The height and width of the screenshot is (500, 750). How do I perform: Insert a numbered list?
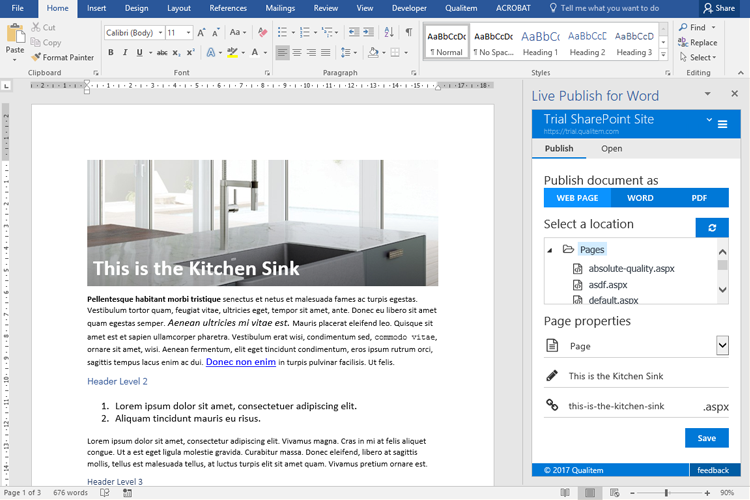point(304,33)
